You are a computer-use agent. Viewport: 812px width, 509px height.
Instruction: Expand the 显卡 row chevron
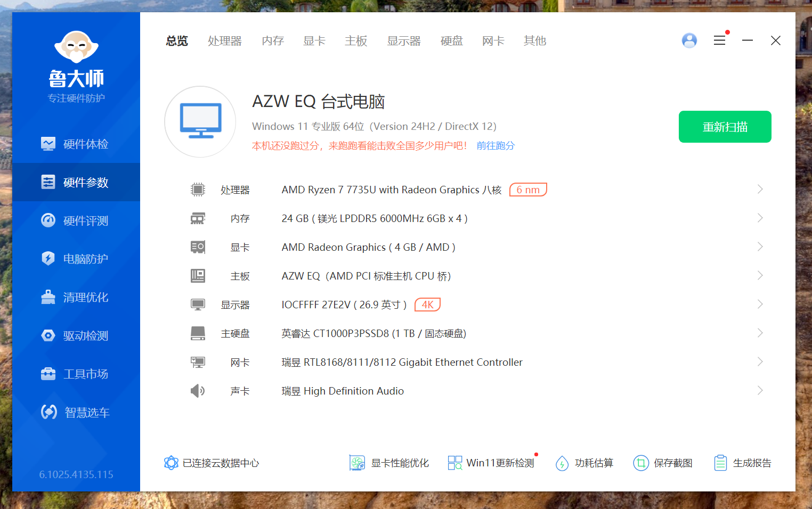click(760, 247)
